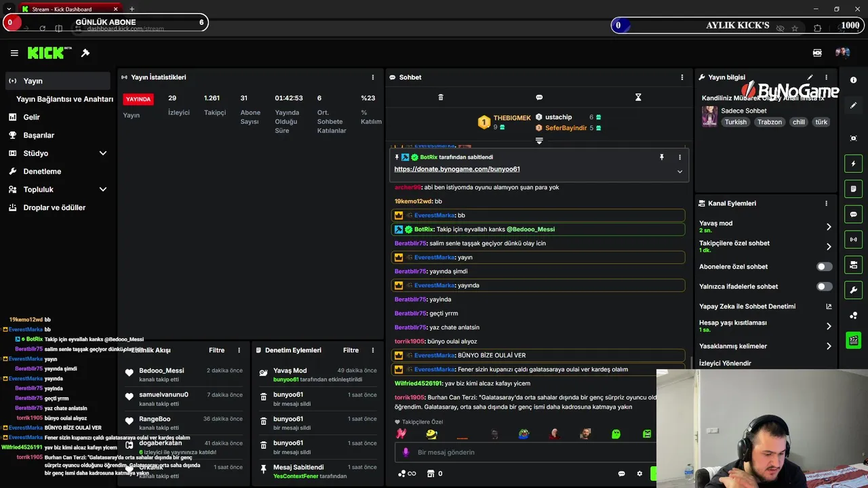Screen dimensions: 868x488
Task: Open pinned message three-dot menu
Action: click(x=679, y=157)
